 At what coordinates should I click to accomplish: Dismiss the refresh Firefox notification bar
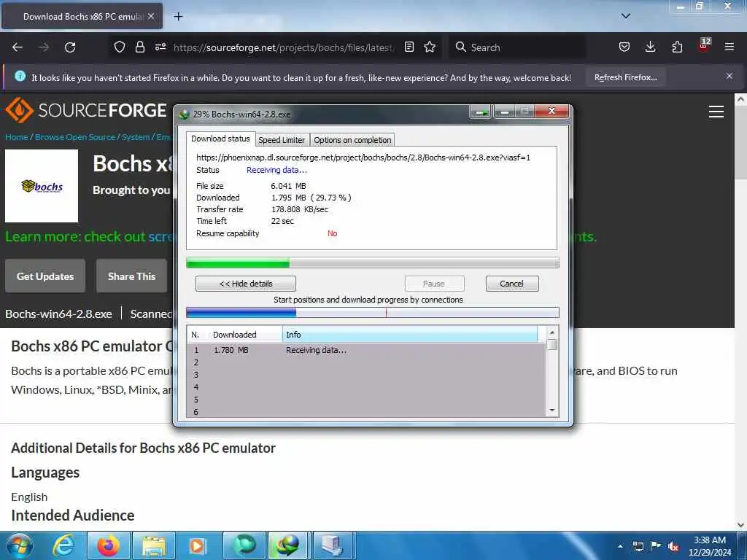[x=729, y=76]
